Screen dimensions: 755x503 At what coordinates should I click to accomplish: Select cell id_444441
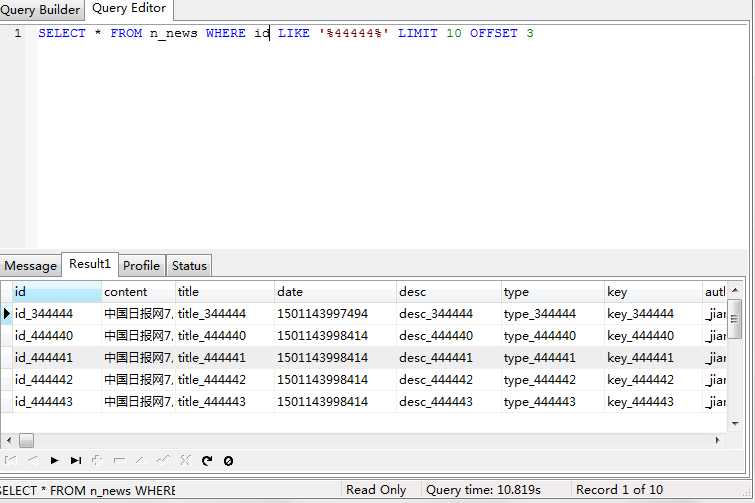57,358
